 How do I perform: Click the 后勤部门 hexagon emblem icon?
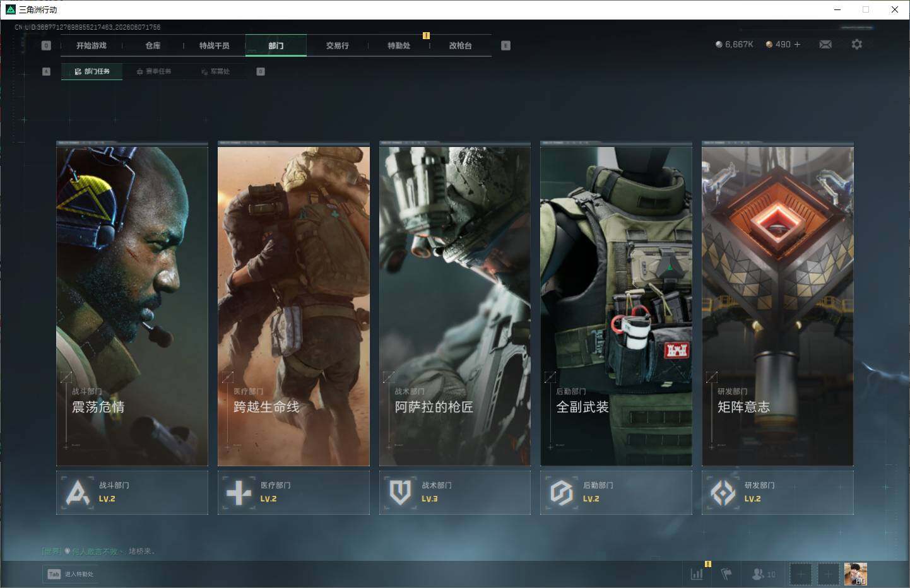pyautogui.click(x=561, y=492)
